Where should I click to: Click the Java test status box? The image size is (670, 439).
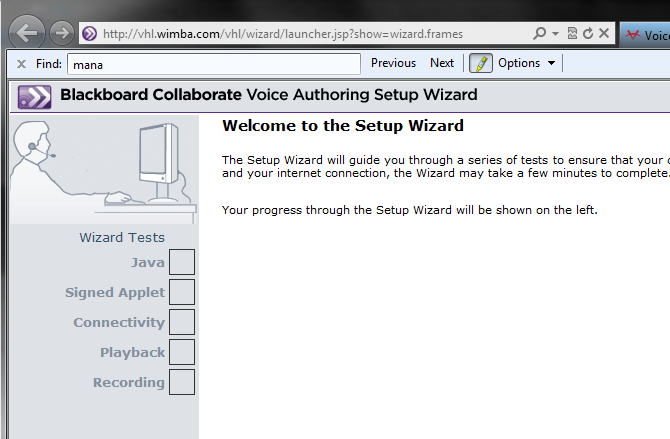coord(182,262)
